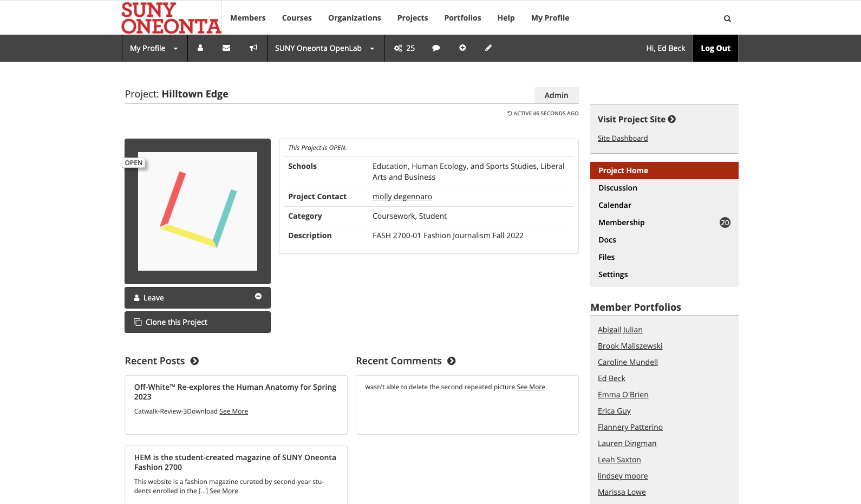This screenshot has height=504, width=861.
Task: Open messages envelope icon
Action: coord(226,48)
